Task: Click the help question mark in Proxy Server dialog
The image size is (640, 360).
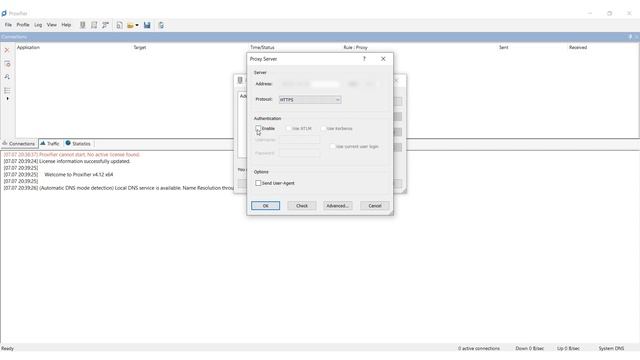Action: coord(364,59)
